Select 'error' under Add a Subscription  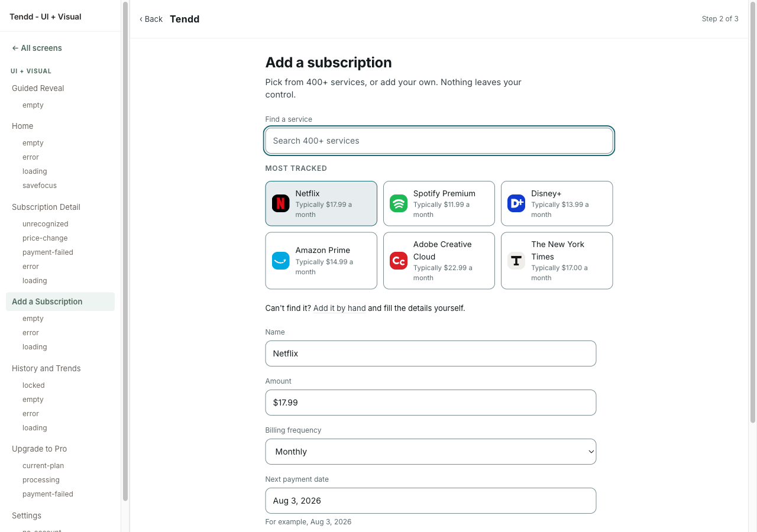(31, 333)
